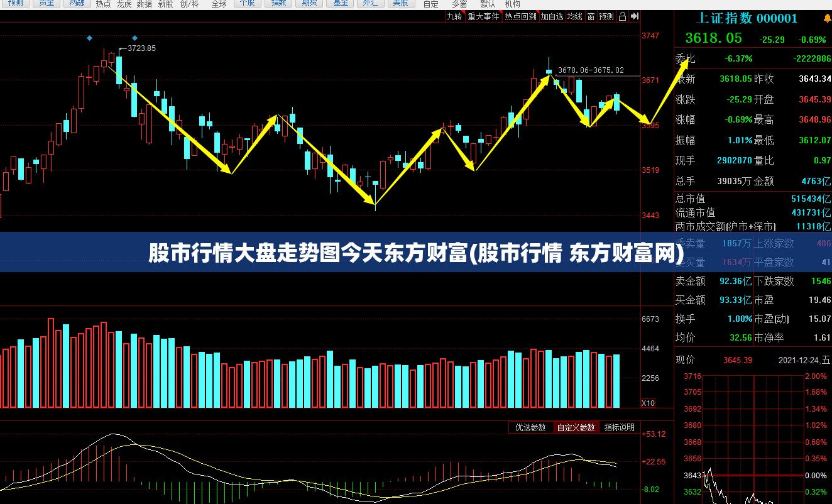Viewport: 832px width, 504px height.
Task: Switch to the 外汇 tab
Action: coord(370,3)
